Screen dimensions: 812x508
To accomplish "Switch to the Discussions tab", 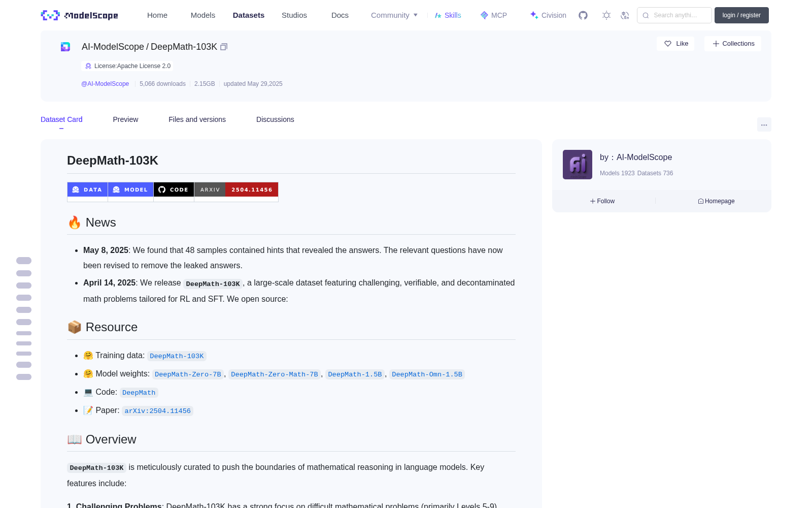I will [x=275, y=119].
